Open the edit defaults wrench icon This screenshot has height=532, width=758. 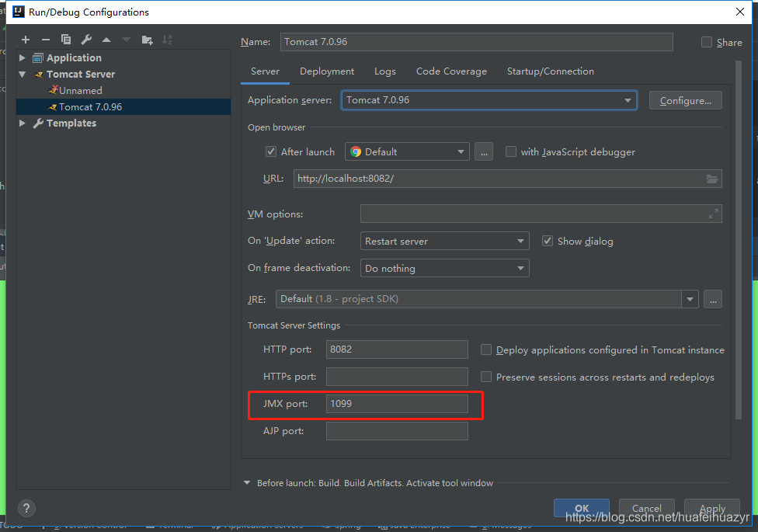(86, 40)
